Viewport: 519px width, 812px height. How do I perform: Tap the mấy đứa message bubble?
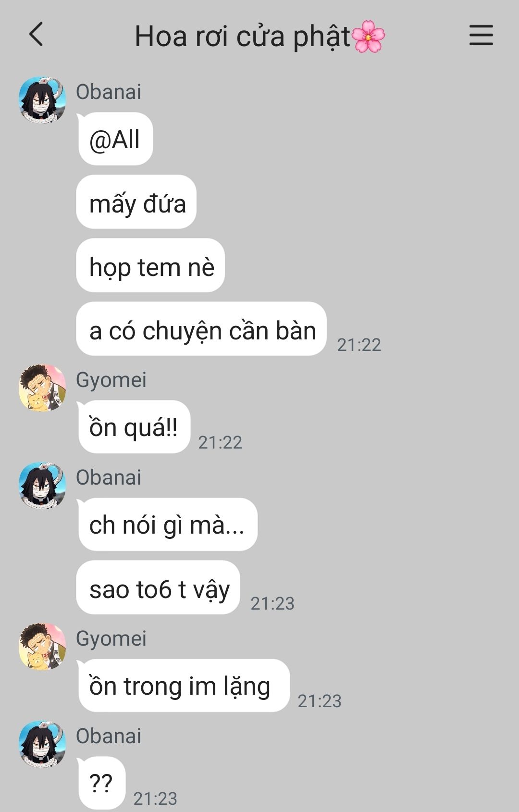(x=136, y=202)
